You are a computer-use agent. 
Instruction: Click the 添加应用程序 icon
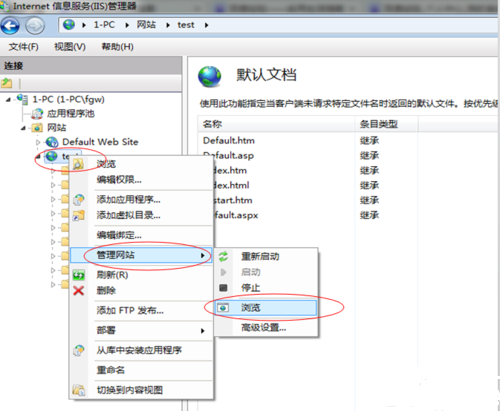79,200
